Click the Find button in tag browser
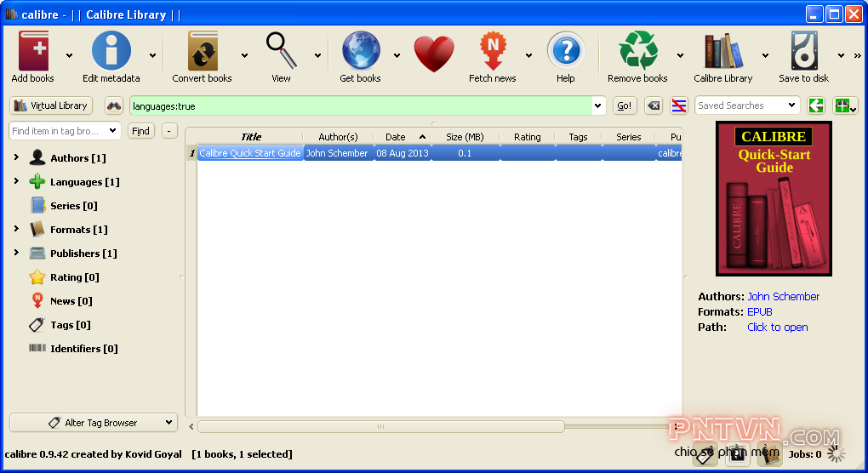 pos(140,130)
